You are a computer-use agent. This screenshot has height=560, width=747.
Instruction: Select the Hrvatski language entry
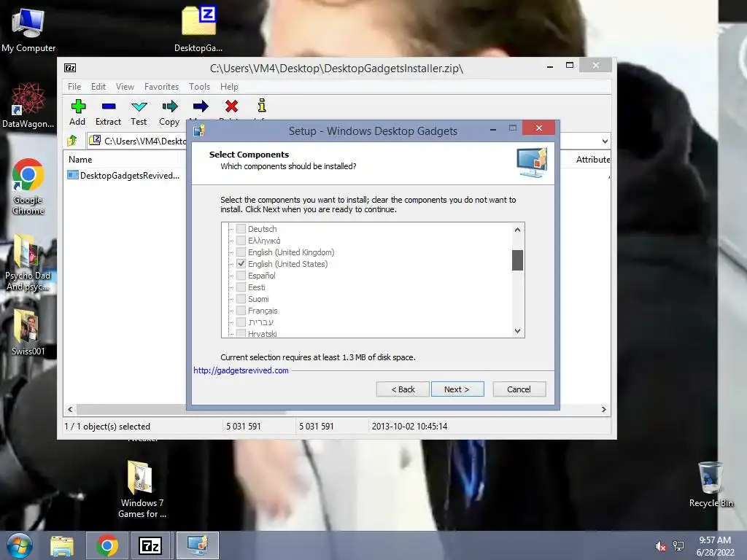pyautogui.click(x=262, y=334)
